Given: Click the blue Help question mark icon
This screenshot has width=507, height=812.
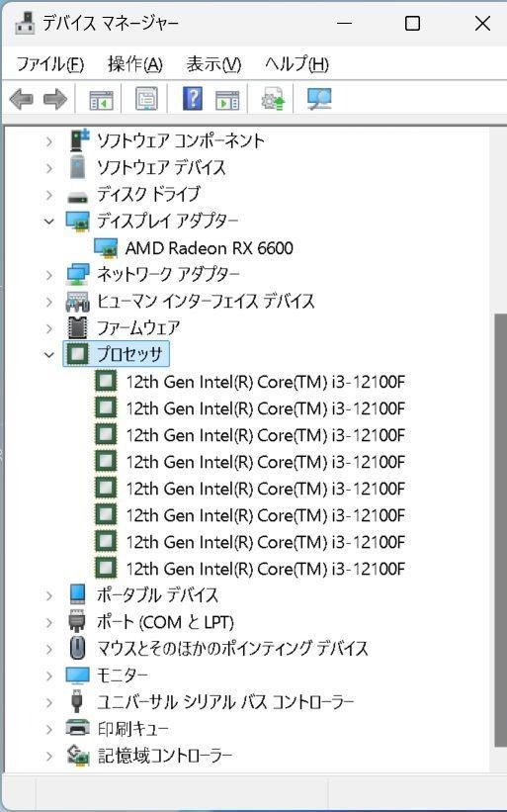Looking at the screenshot, I should (193, 98).
